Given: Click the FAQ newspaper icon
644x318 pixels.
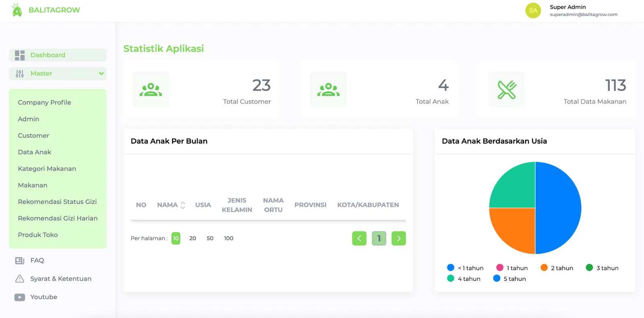Looking at the screenshot, I should [20, 260].
